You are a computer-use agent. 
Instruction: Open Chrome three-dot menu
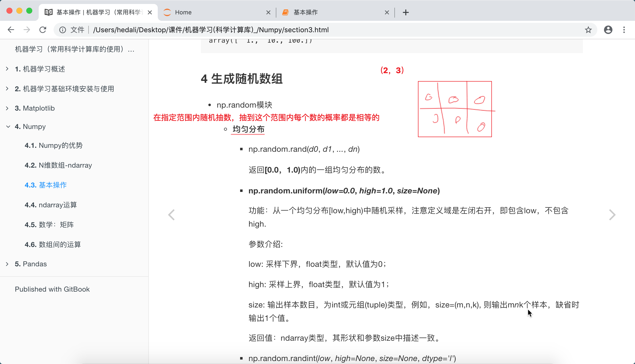[624, 30]
